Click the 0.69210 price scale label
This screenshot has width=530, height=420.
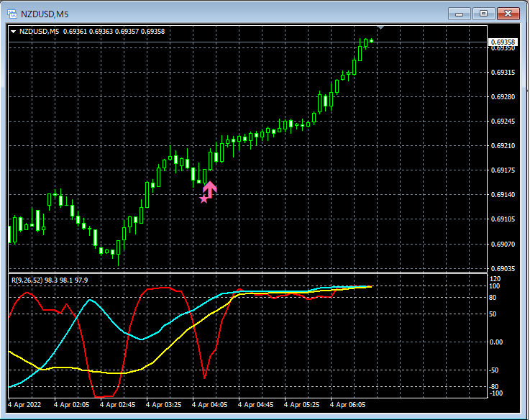[503, 146]
